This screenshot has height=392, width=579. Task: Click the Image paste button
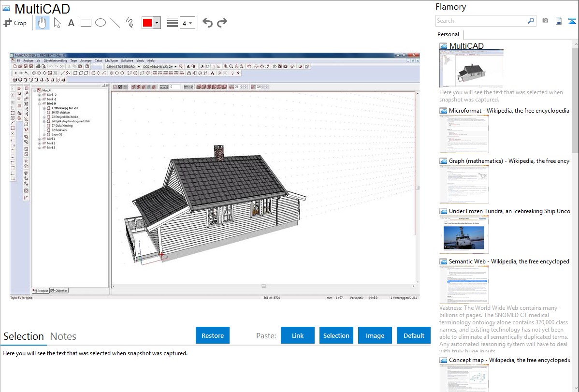tap(375, 335)
